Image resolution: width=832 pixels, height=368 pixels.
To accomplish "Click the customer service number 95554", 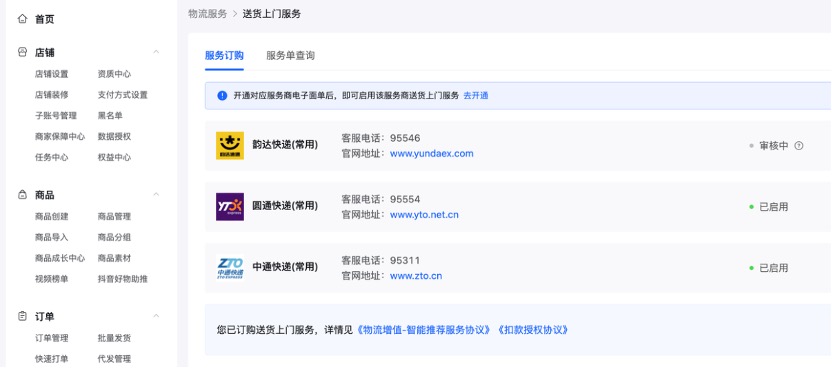I will (405, 199).
